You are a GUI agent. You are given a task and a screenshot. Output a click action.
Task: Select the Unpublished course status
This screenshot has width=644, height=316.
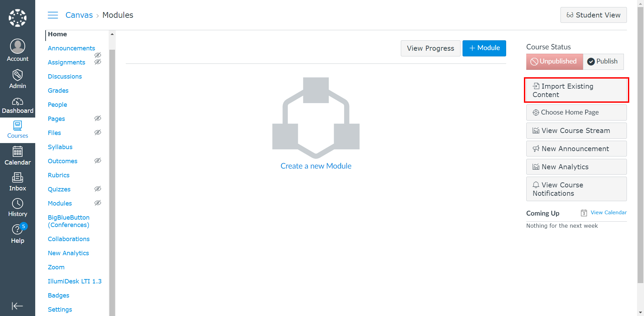[554, 61]
